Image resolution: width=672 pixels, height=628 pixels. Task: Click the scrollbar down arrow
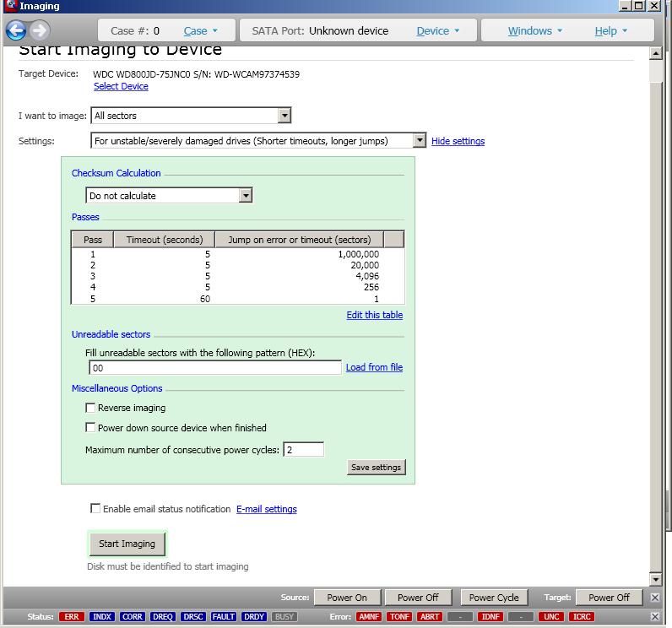pyautogui.click(x=656, y=579)
